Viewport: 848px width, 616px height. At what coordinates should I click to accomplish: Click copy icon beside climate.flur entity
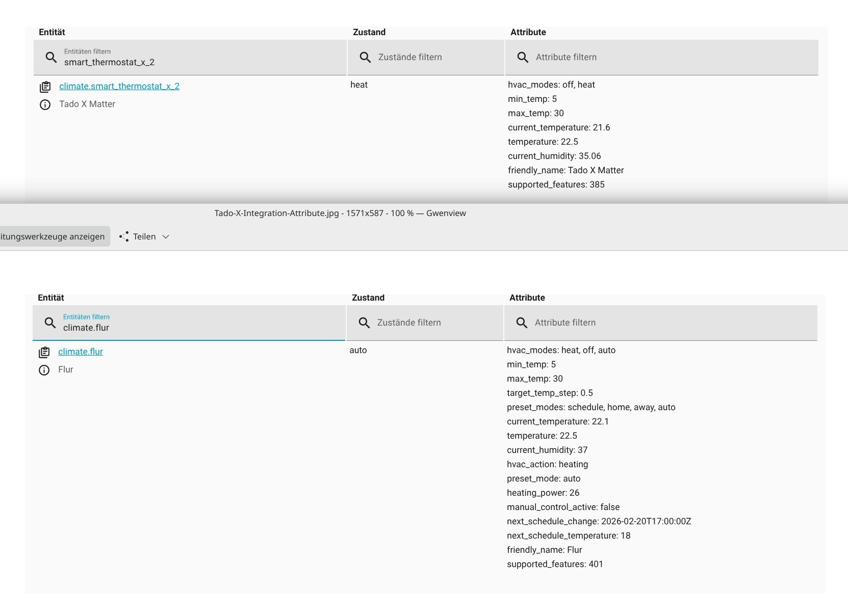tap(44, 352)
